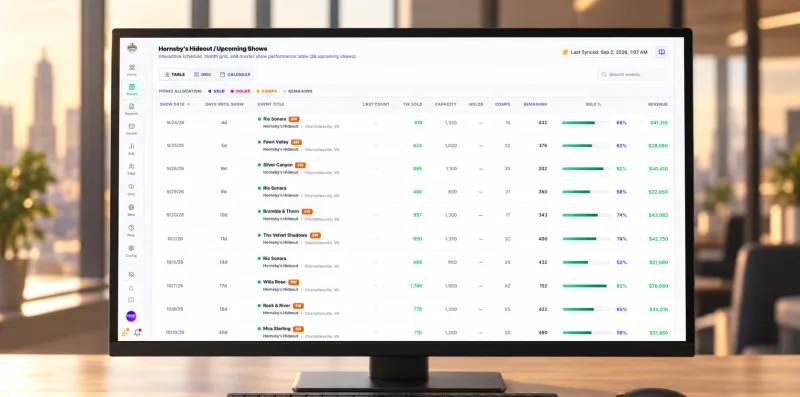Open the Willa Rose event
Image resolution: width=800 pixels, height=397 pixels.
(x=274, y=282)
